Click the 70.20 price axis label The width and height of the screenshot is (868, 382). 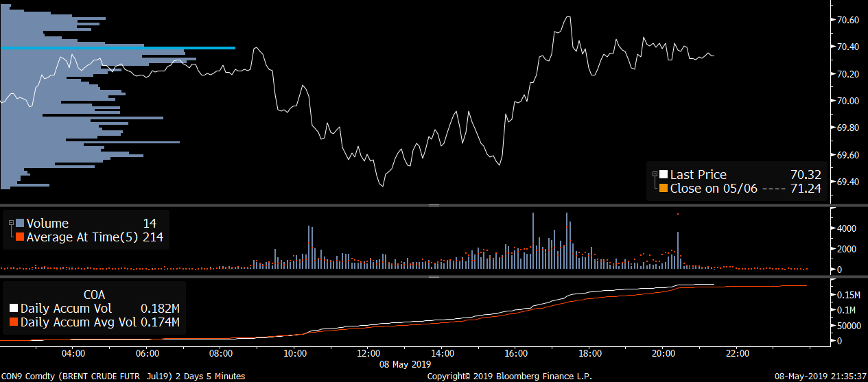(848, 74)
